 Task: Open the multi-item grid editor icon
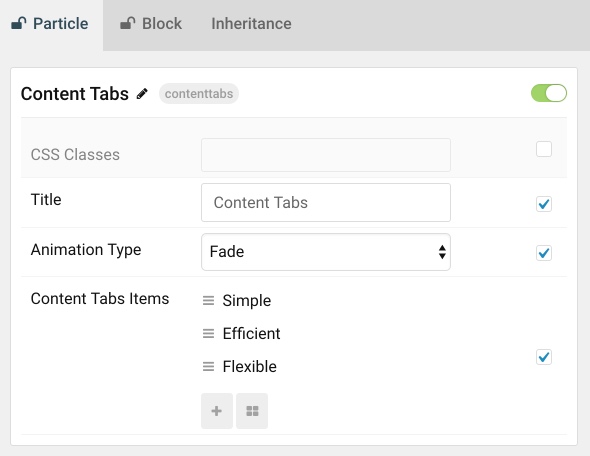(252, 411)
